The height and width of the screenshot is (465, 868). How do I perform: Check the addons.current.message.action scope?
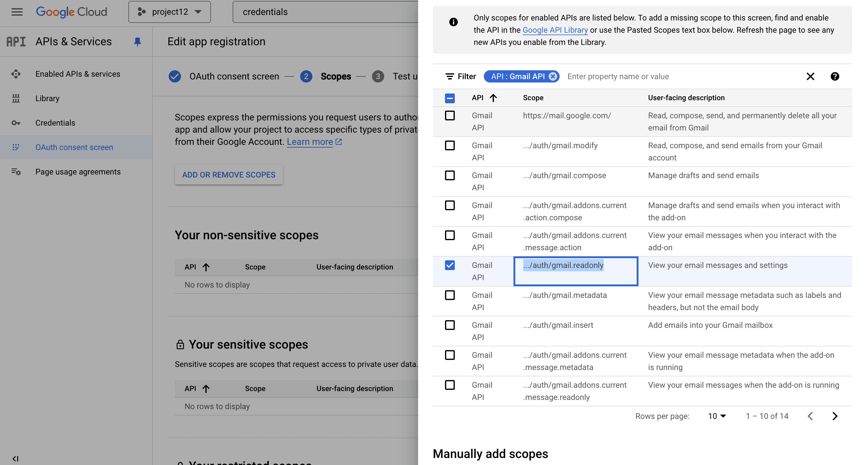450,235
